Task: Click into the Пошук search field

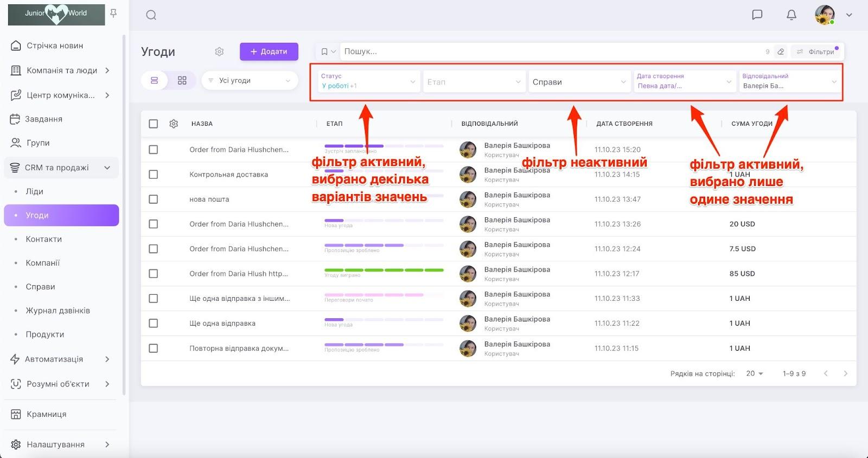Action: [x=548, y=51]
